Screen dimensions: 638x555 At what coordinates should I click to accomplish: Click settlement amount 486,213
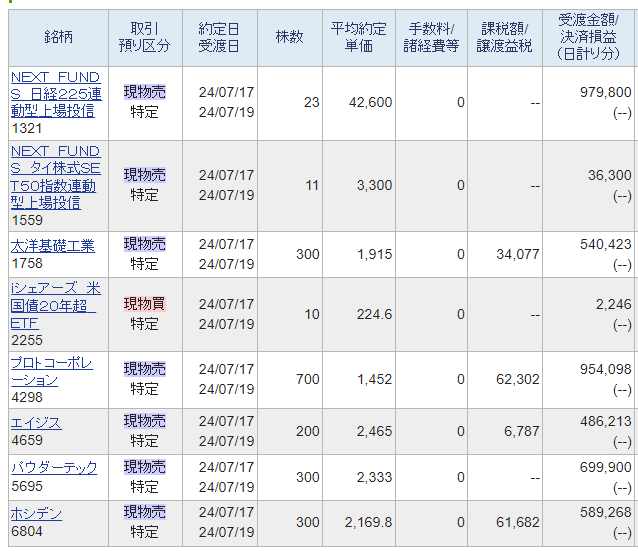pos(605,422)
